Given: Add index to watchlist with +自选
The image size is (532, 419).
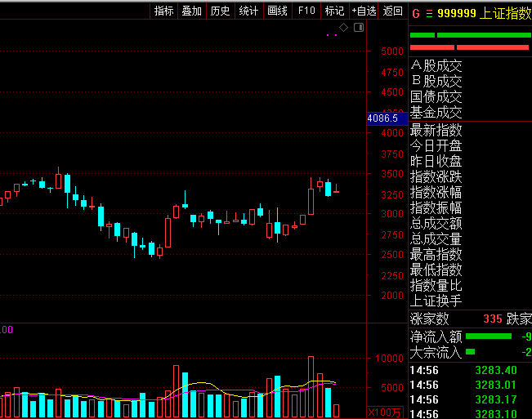Looking at the screenshot, I should point(364,11).
